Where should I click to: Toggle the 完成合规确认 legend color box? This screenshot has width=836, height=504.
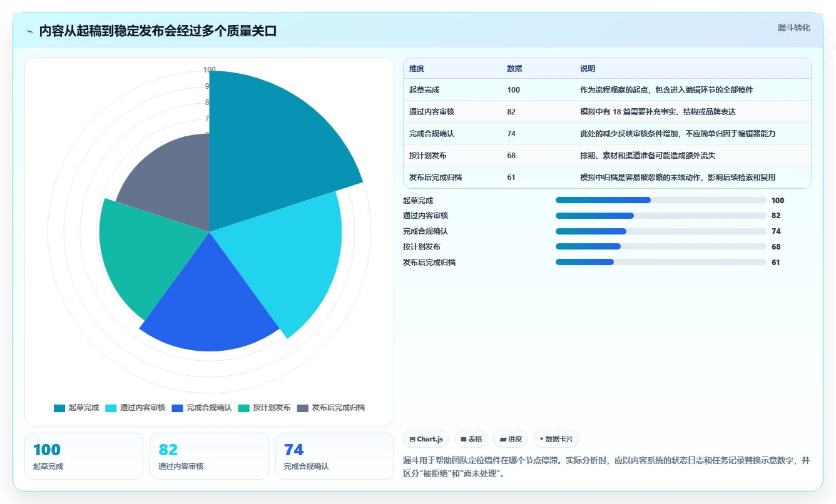[177, 408]
